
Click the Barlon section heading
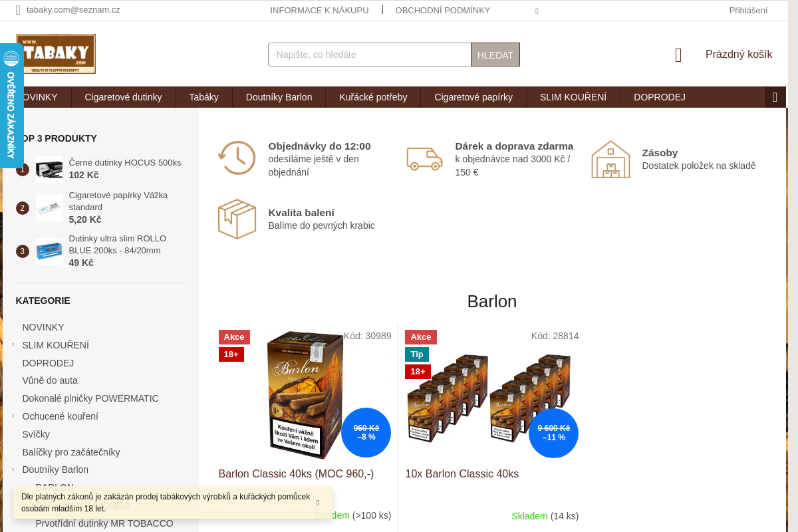pyautogui.click(x=492, y=301)
